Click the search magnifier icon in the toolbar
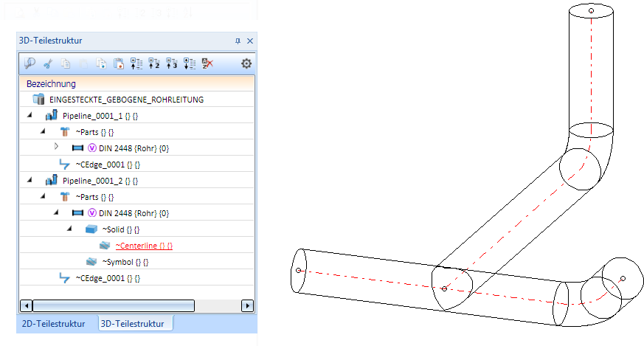 pos(30,63)
